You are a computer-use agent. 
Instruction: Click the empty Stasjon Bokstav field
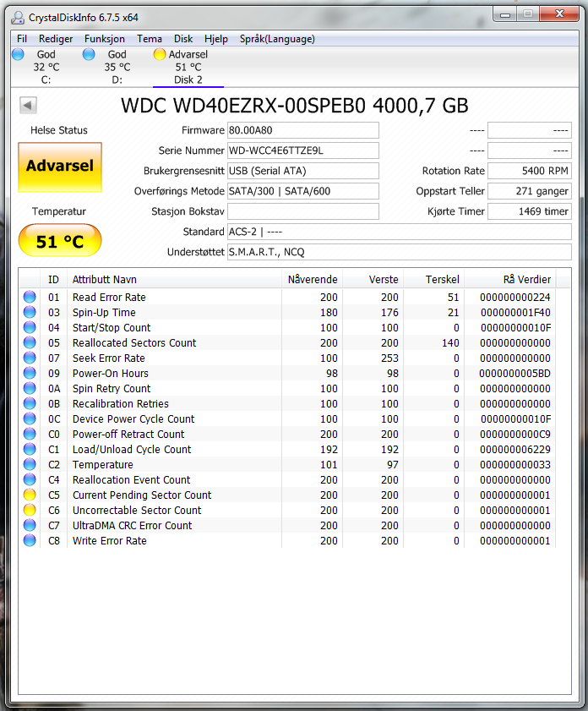(x=303, y=211)
